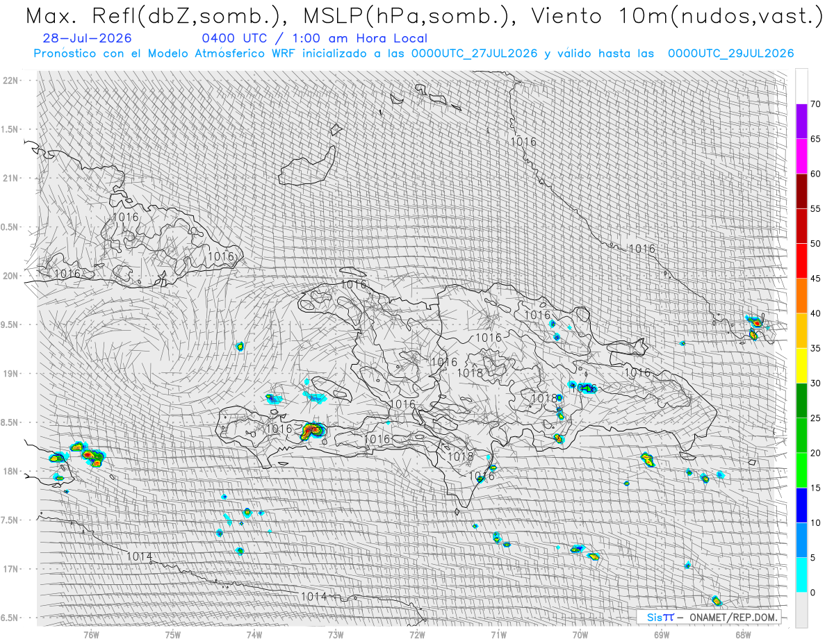Click the '0.5N' latitude label

coord(10,227)
